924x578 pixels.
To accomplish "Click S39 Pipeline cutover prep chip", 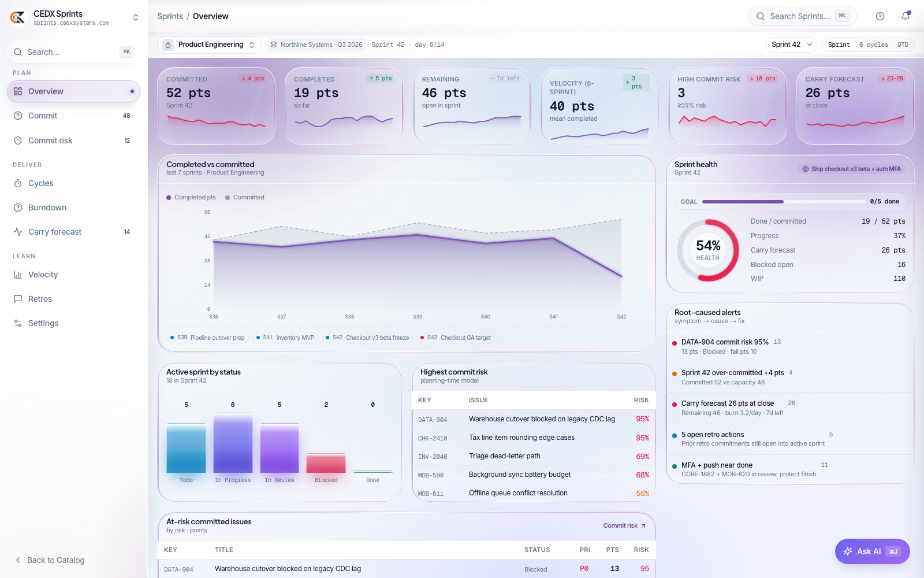I will click(207, 338).
